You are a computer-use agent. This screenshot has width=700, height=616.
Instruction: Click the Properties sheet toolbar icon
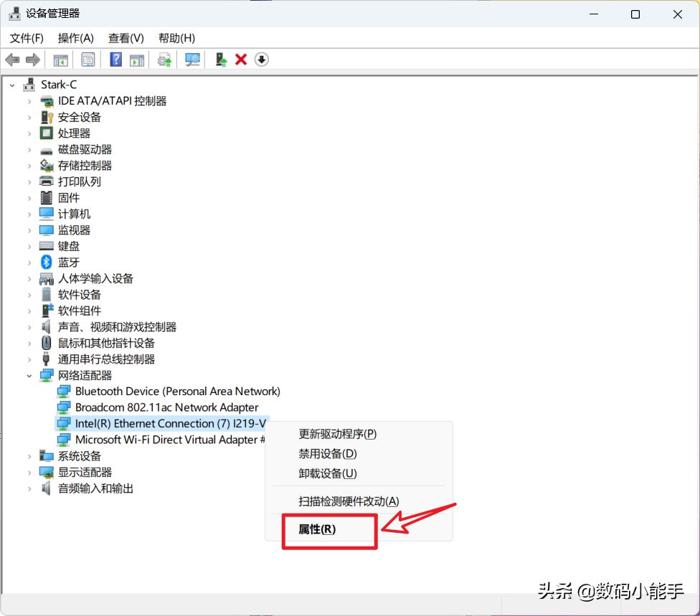(x=87, y=60)
